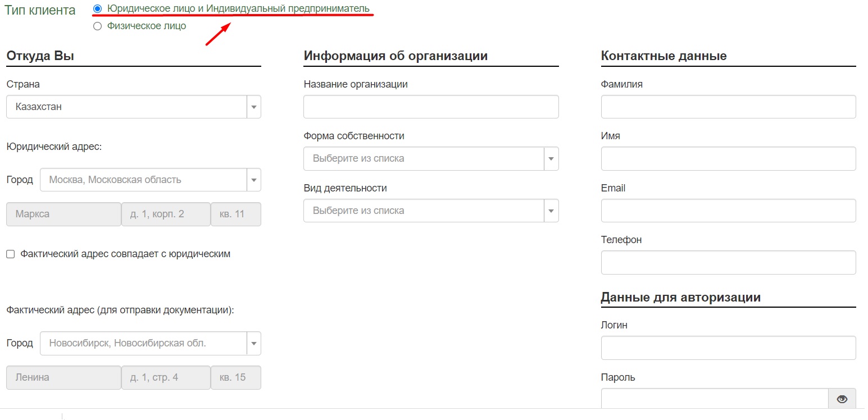Click the apartment field 'кв. 11'
868x420 pixels.
click(236, 214)
